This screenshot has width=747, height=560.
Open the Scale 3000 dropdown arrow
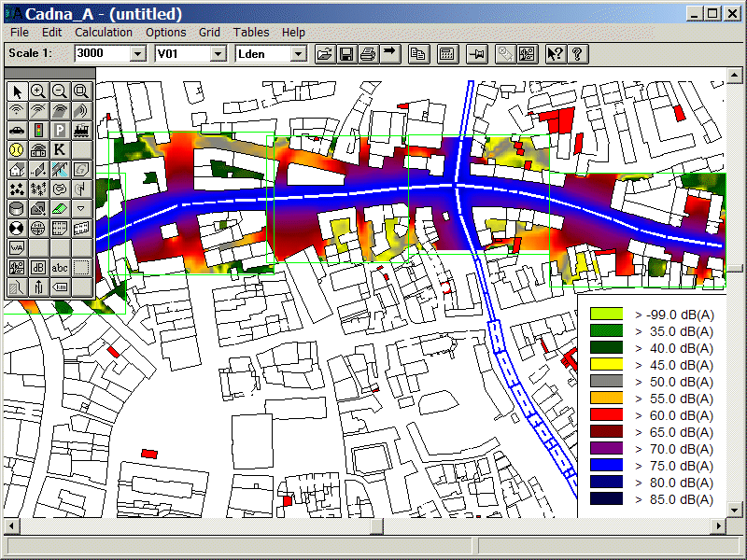coord(137,54)
